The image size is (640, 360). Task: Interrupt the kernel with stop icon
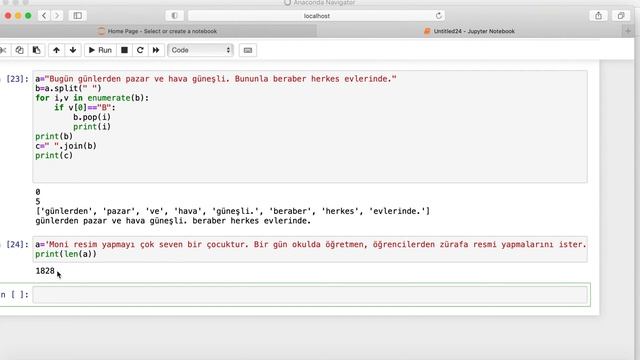(x=124, y=50)
